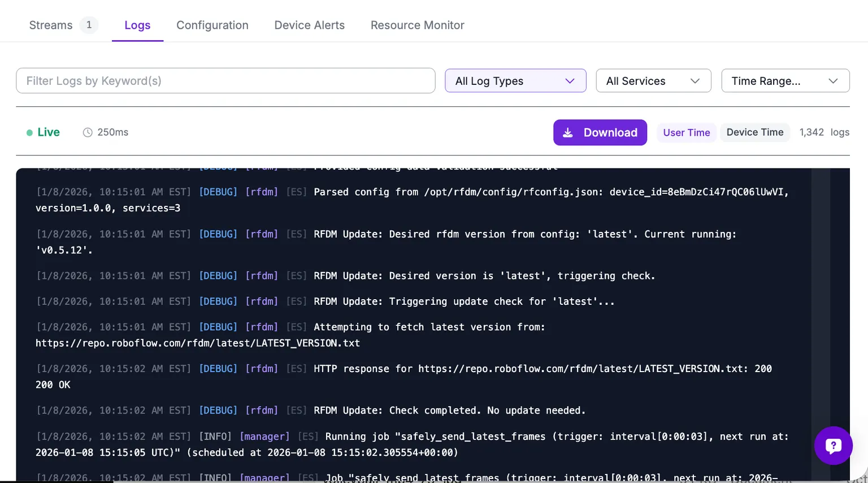Open the Time Range dropdown
This screenshot has width=868, height=483.
[x=785, y=81]
